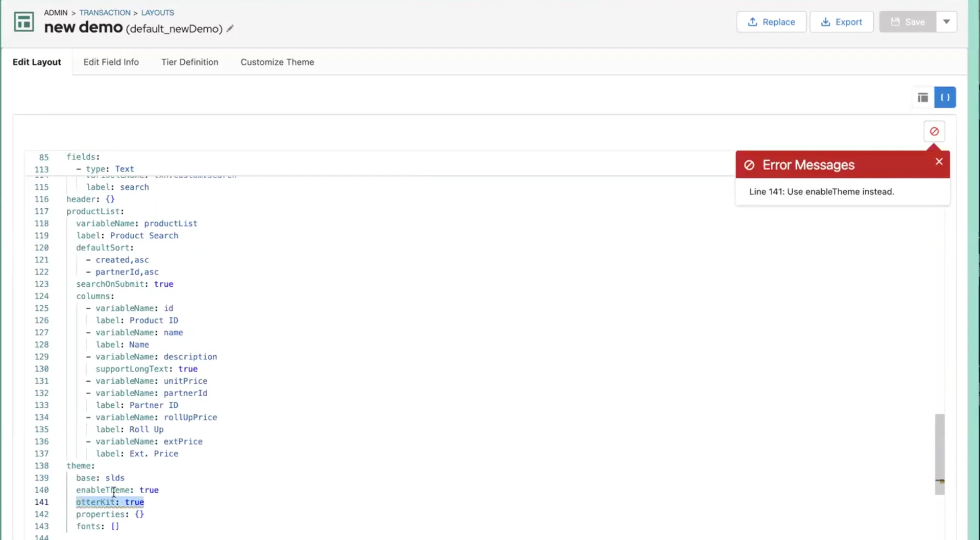This screenshot has height=540, width=980.
Task: Click 'fonts: []' line
Action: point(97,527)
